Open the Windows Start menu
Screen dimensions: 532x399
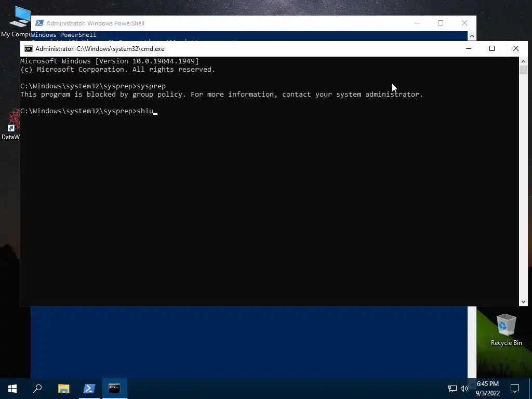[12, 389]
